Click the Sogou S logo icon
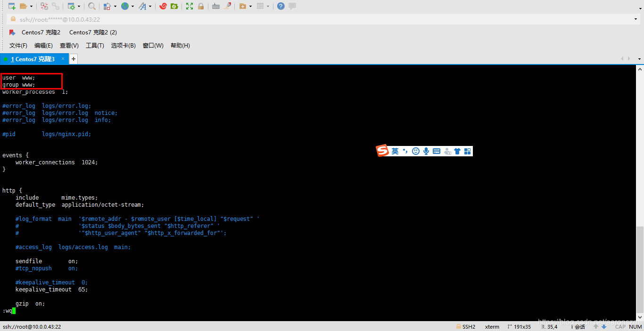Image resolution: width=644 pixels, height=331 pixels. point(382,151)
